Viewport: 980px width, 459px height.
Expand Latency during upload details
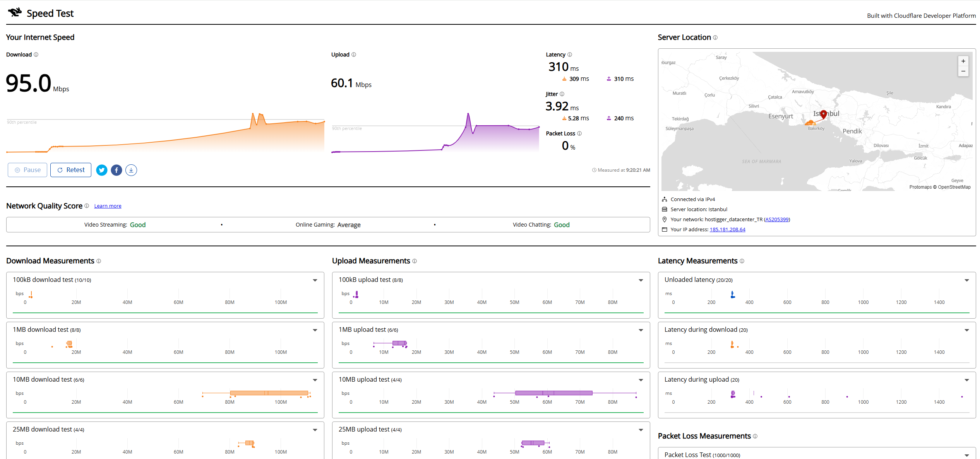967,380
